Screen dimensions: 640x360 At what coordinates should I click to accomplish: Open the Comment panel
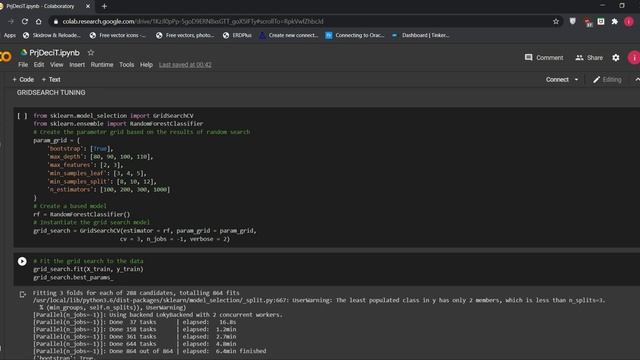coord(544,58)
